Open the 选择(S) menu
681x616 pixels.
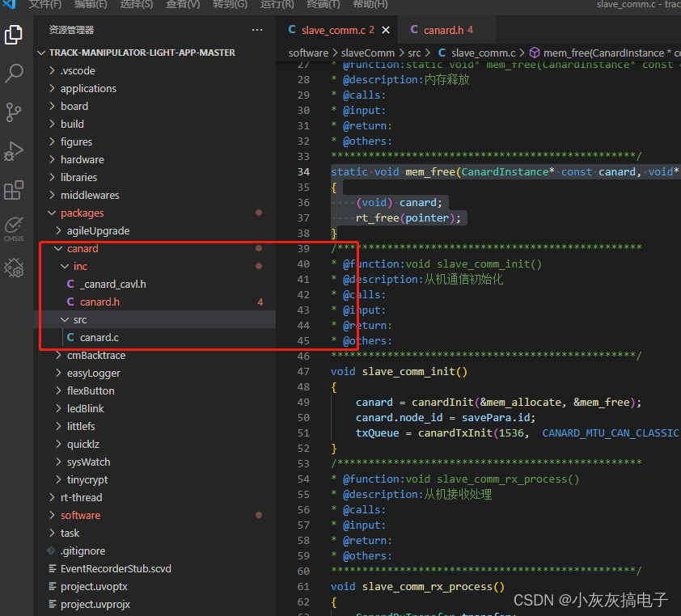tap(137, 5)
